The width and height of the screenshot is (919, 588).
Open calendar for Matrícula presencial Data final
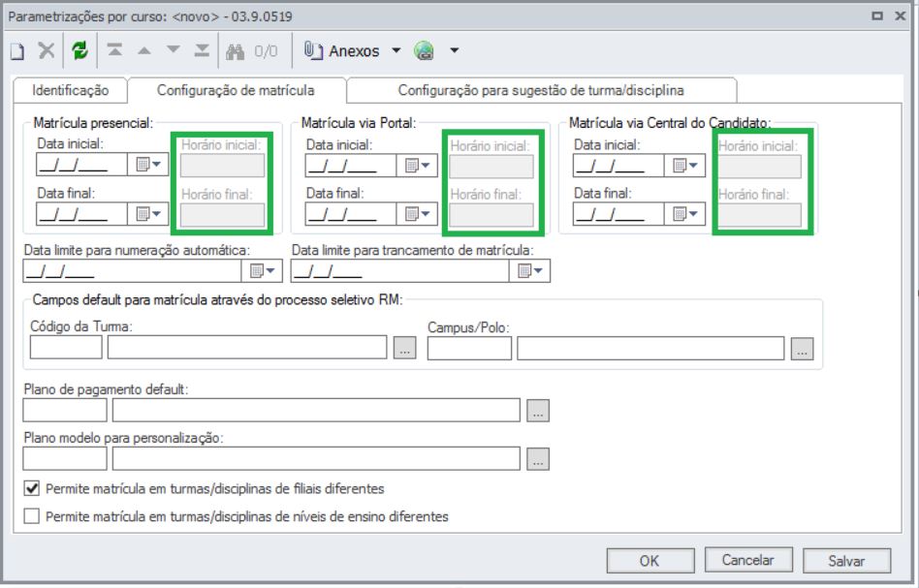(148, 214)
